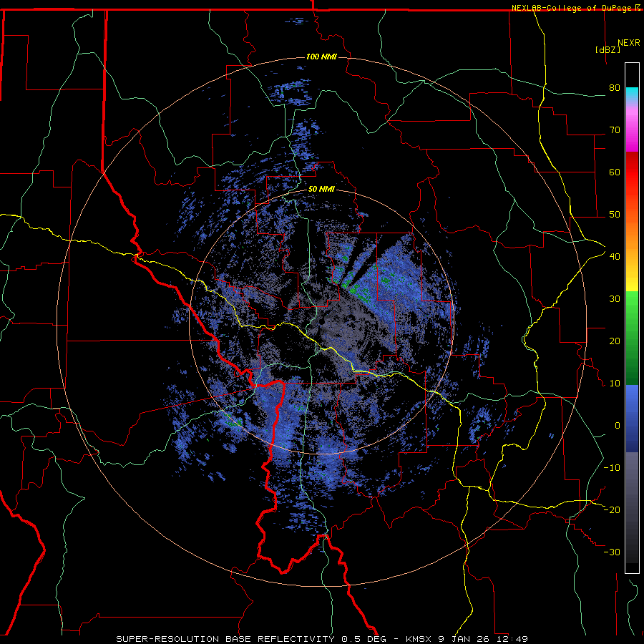Click the NEXLAB-College of DuPage header text
Screen dimensions: 644x644
(x=571, y=8)
